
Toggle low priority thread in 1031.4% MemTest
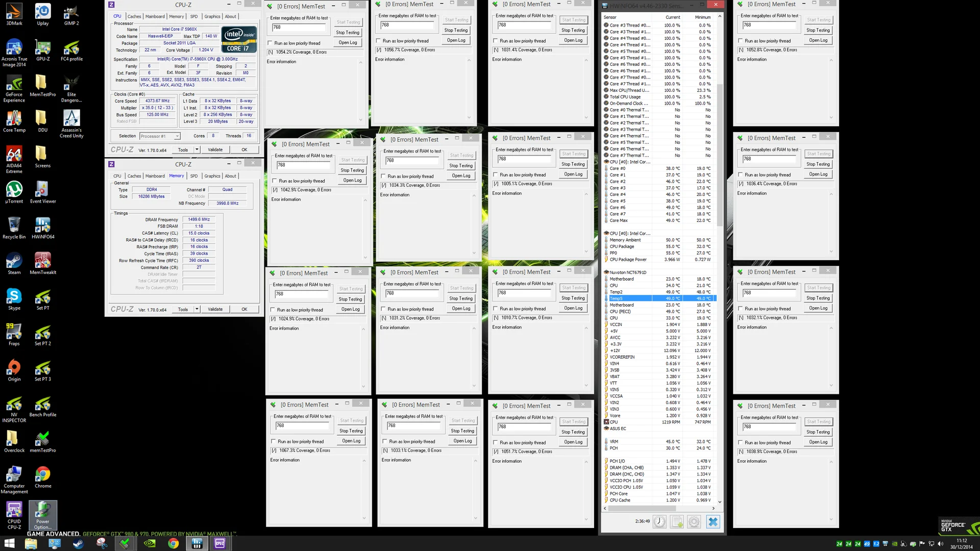(x=495, y=41)
